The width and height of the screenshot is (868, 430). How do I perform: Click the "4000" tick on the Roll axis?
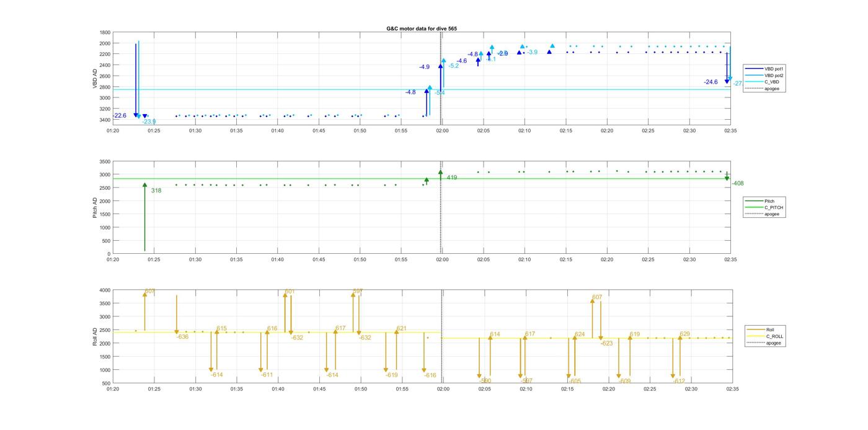(105, 290)
